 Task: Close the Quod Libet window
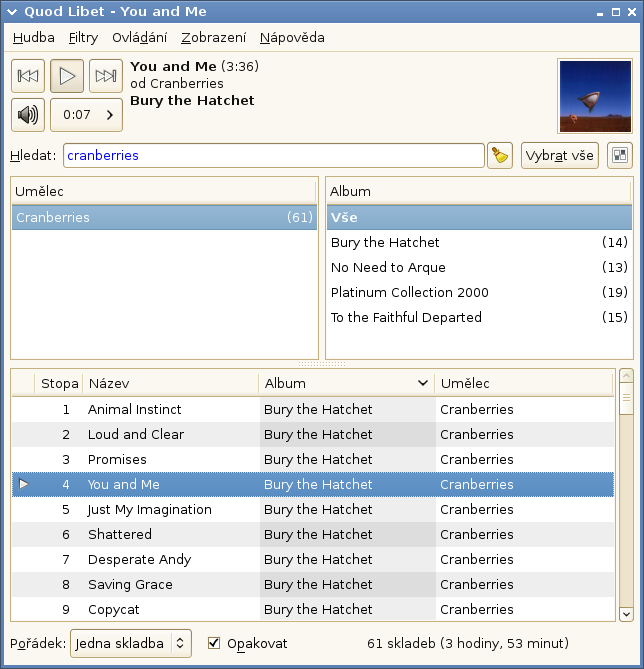point(632,12)
